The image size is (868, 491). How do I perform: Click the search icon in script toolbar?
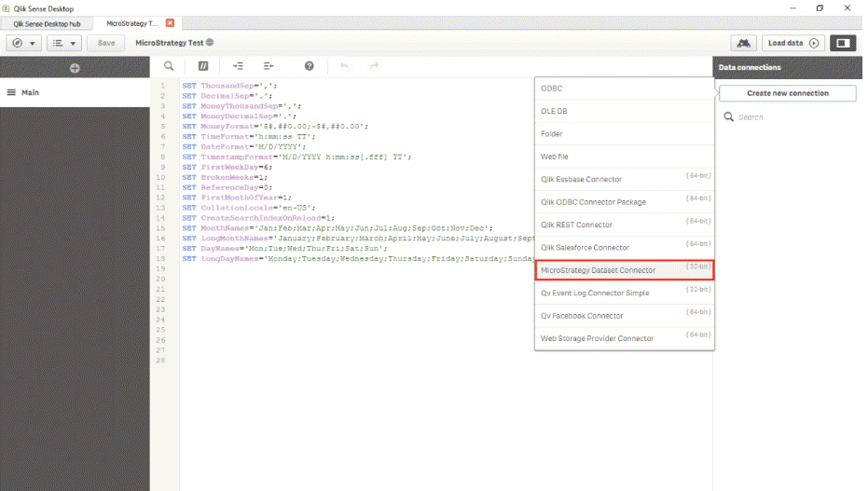click(x=169, y=66)
